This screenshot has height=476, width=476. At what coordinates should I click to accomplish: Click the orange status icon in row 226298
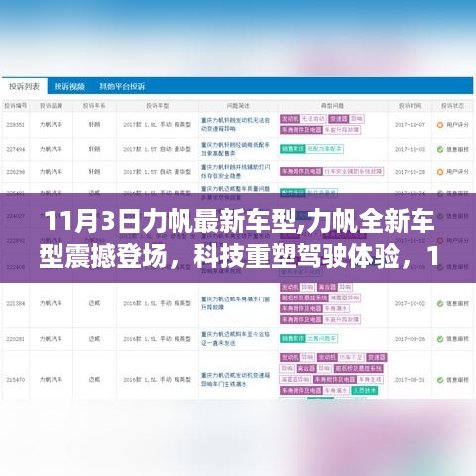[440, 172]
